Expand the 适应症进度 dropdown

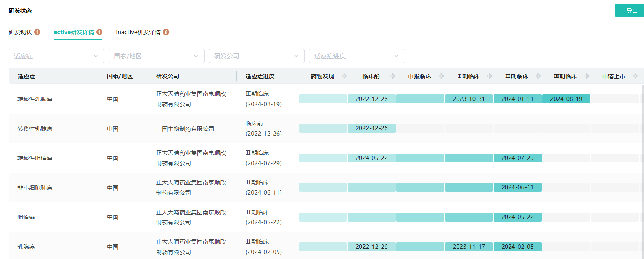357,56
